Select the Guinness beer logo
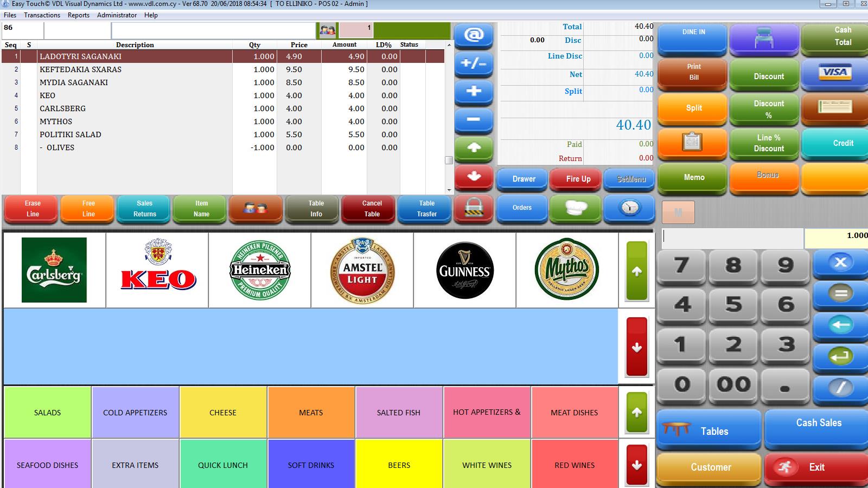Screen dimensions: 868x488 [465, 270]
